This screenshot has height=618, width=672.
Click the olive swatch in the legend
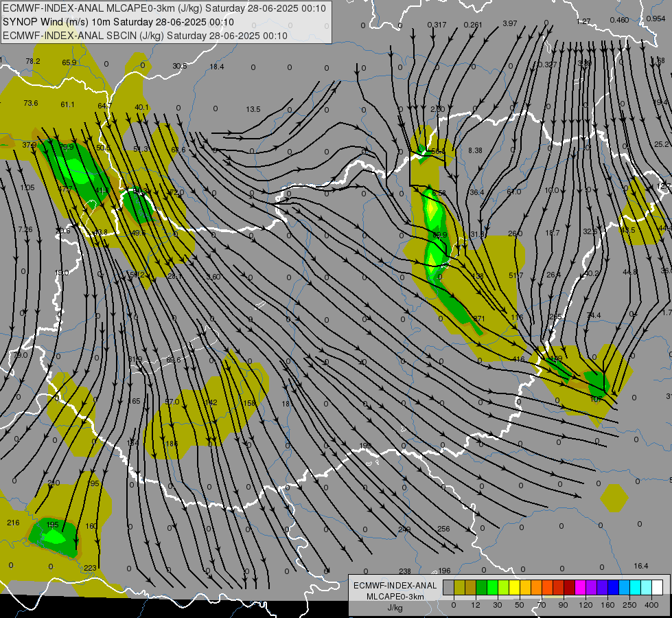tap(459, 587)
